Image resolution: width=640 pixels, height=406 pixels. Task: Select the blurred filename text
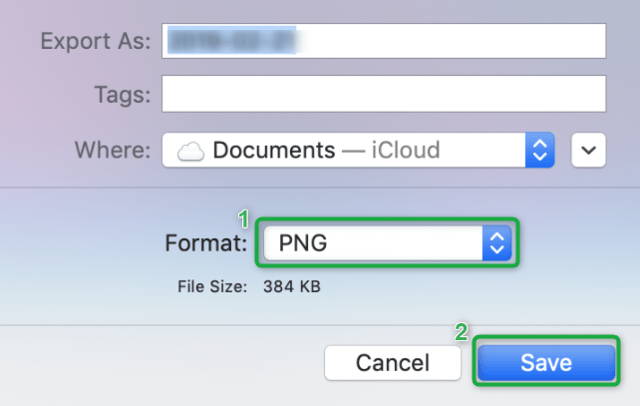tap(232, 40)
